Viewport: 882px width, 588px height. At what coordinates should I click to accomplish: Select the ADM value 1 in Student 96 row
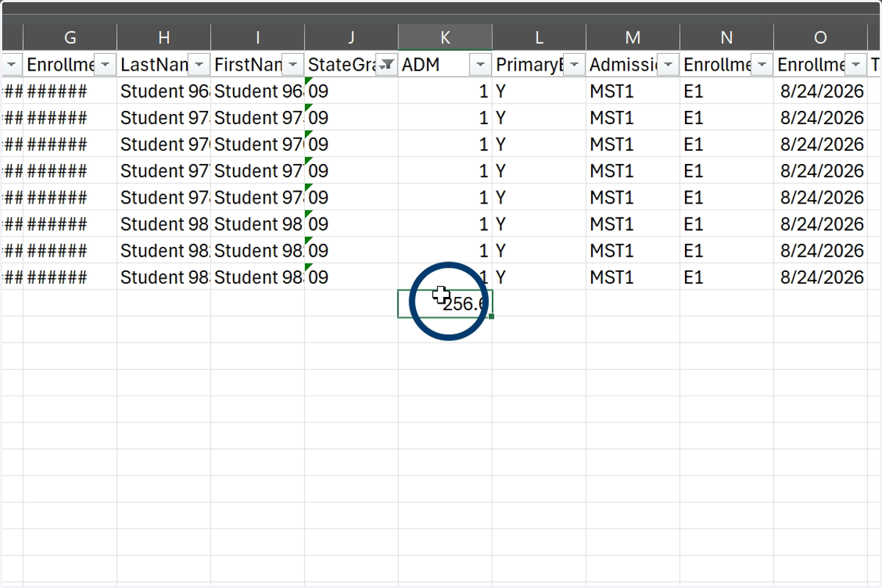(445, 91)
